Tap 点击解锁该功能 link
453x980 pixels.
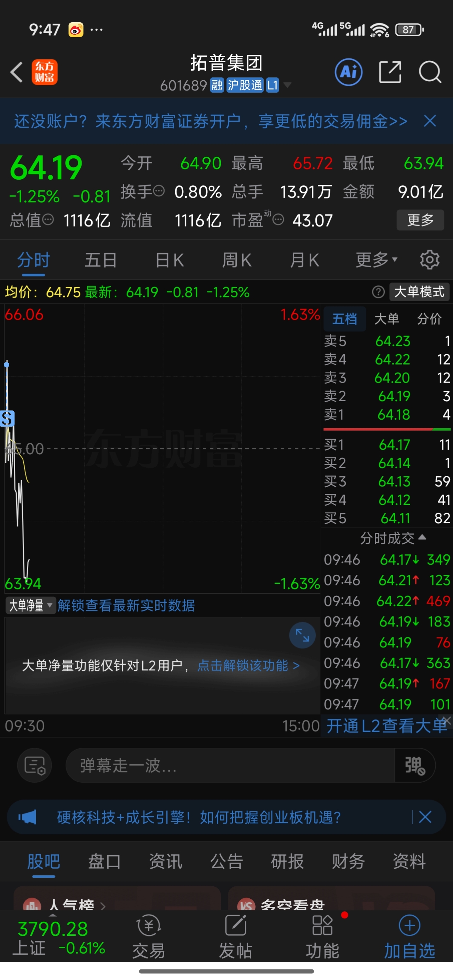pyautogui.click(x=248, y=665)
